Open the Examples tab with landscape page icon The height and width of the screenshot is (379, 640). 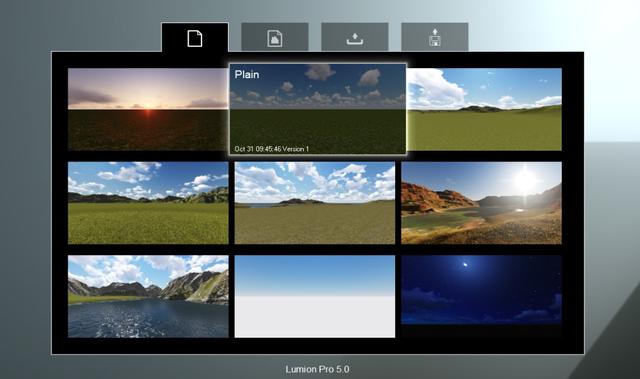[x=275, y=38]
